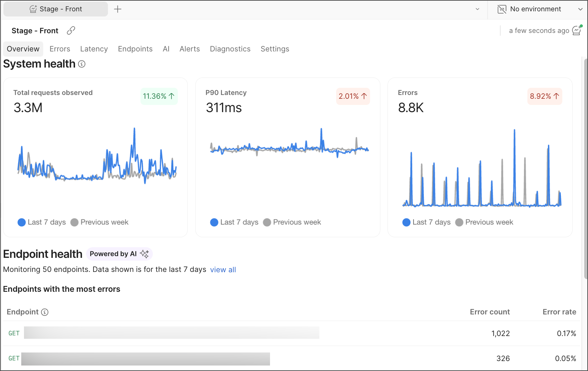The width and height of the screenshot is (588, 371).
Task: Open a new tab with plus icon
Action: pyautogui.click(x=118, y=9)
